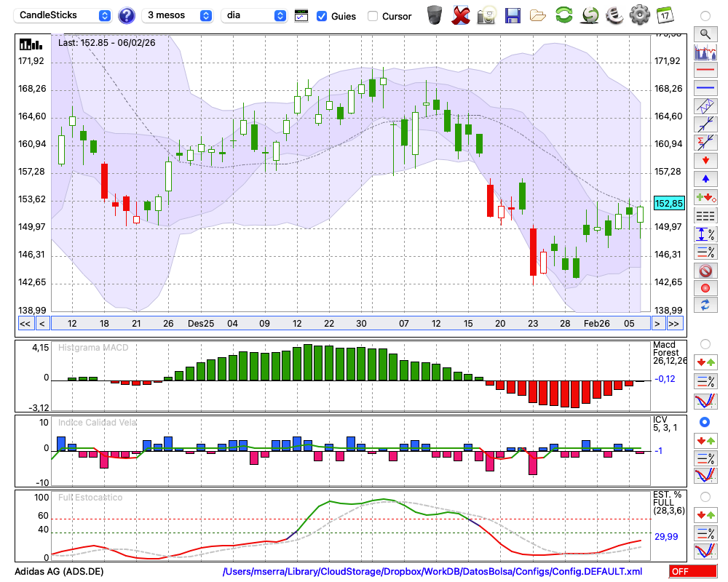This screenshot has width=728, height=582.
Task: Select the MACD panel radio button
Action: (705, 344)
